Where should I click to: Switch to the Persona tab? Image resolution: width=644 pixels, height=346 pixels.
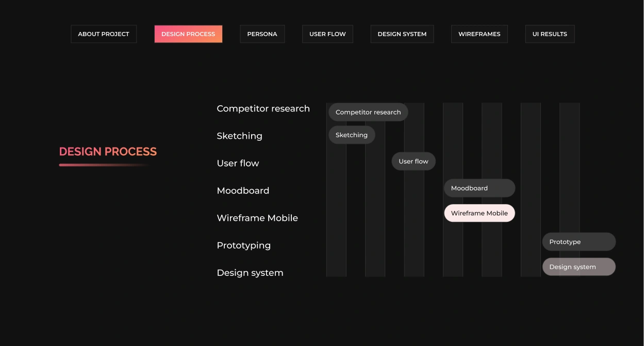click(x=262, y=34)
